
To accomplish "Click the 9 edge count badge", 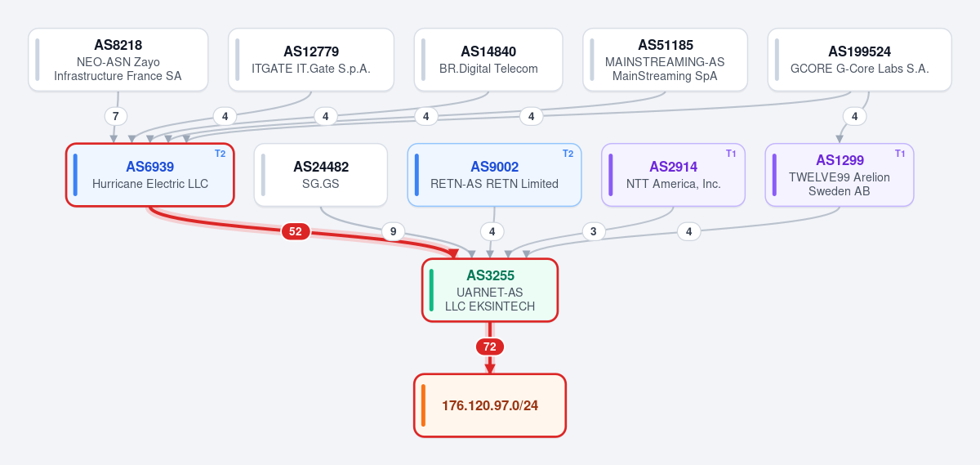I will pos(393,231).
